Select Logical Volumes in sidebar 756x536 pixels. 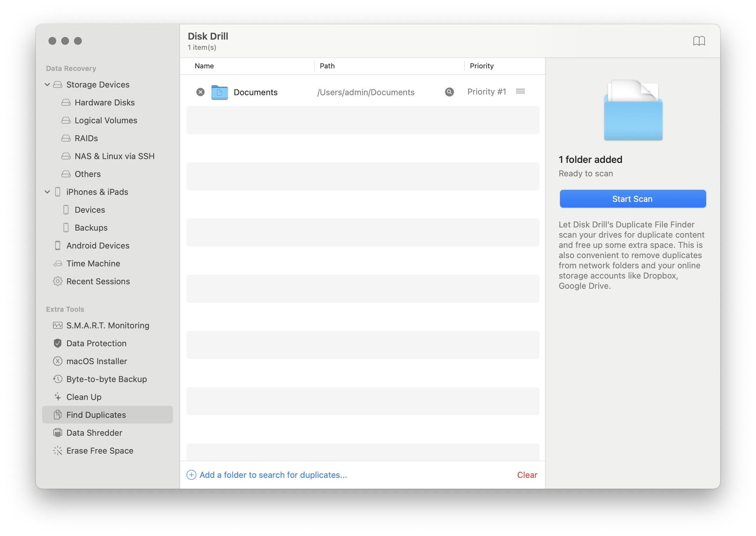(106, 120)
